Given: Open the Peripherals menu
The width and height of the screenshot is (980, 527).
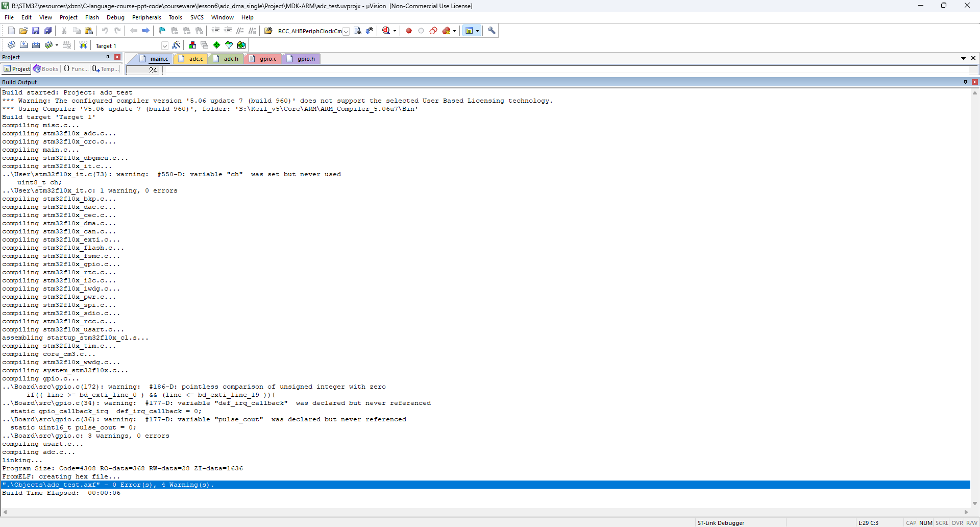Looking at the screenshot, I should click(146, 17).
